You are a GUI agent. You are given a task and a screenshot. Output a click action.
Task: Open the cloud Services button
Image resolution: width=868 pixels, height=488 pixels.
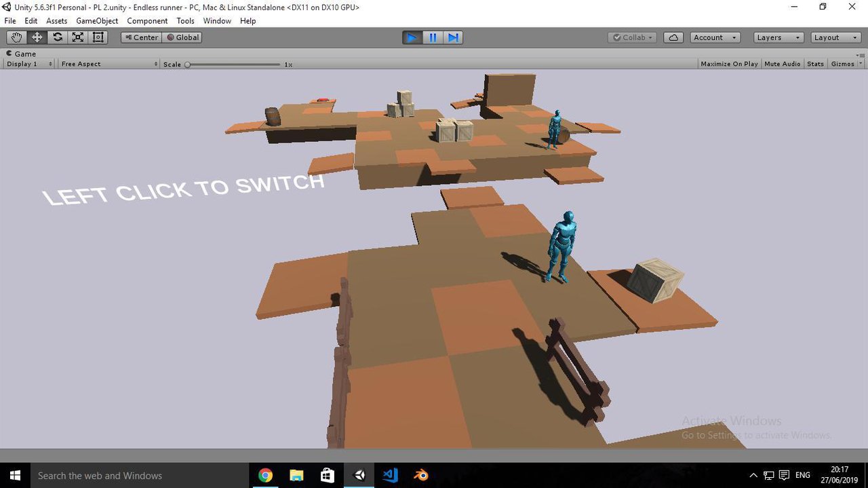(x=673, y=37)
